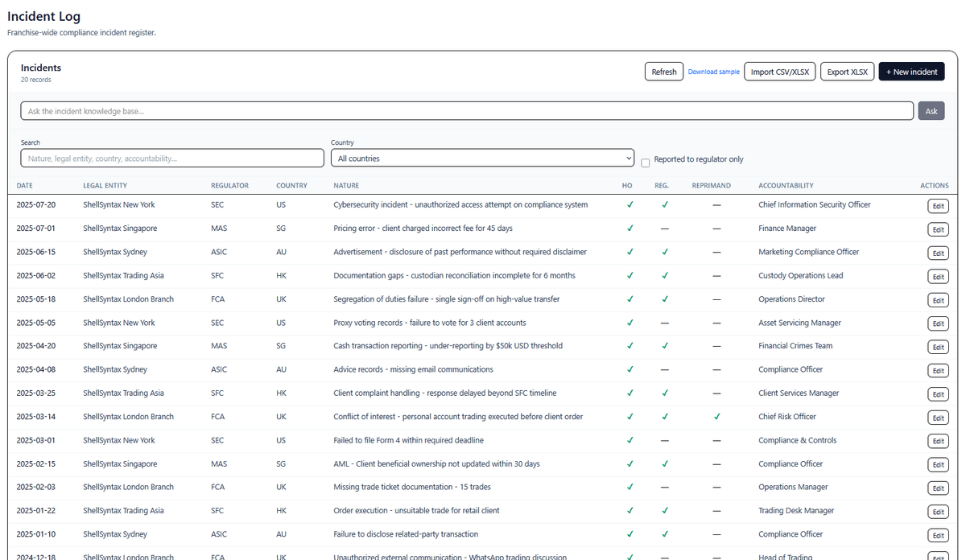Select the 2025-07-20 date cell
The width and height of the screenshot is (966, 560).
35,204
